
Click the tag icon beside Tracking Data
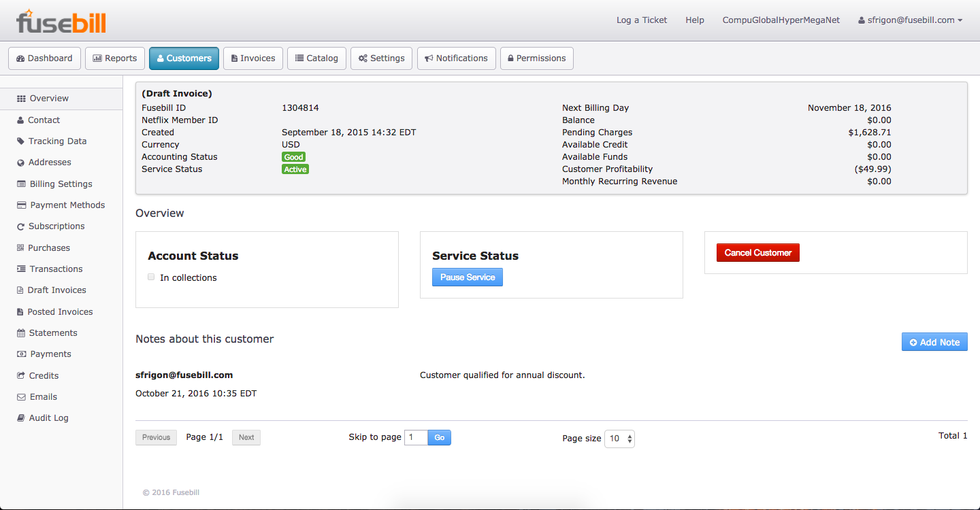21,141
